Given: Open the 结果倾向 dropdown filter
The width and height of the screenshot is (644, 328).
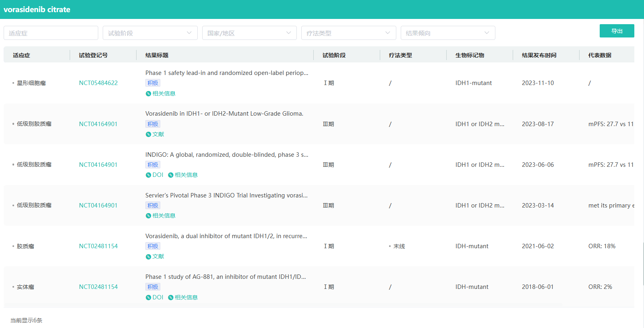Looking at the screenshot, I should (447, 33).
